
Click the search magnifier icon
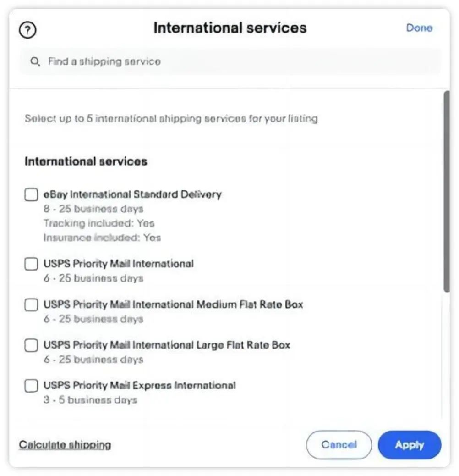tap(35, 61)
